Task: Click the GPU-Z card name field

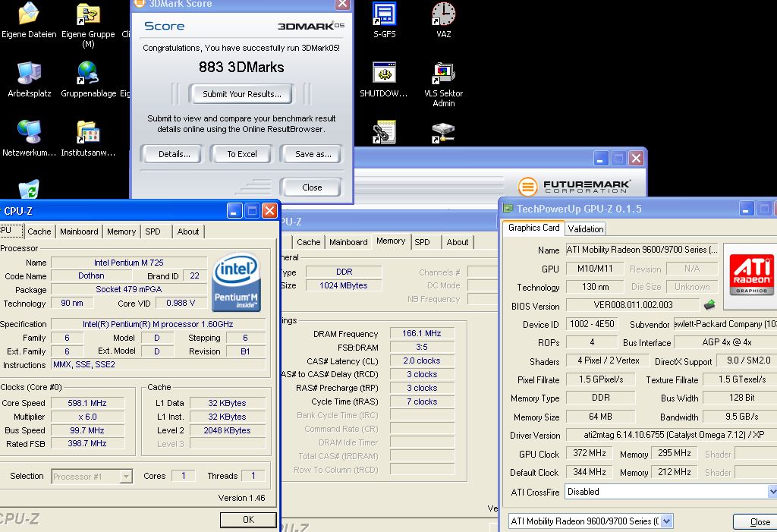Action: coord(642,250)
